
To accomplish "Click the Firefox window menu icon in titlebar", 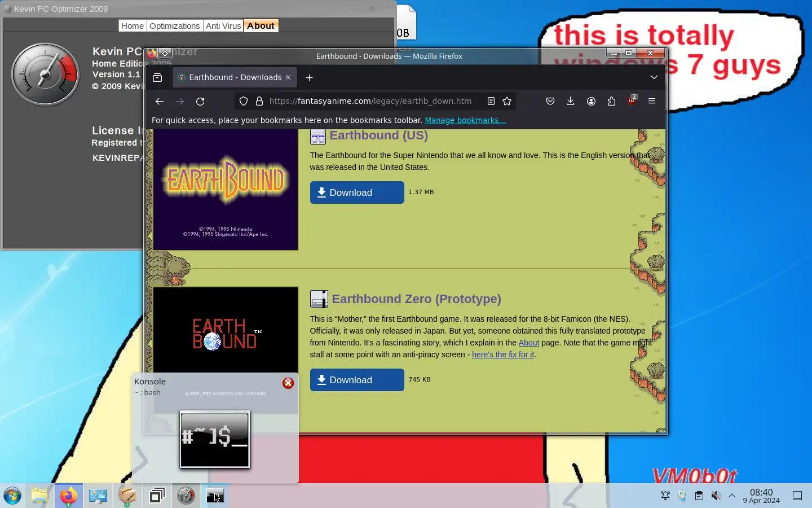I will pos(151,54).
